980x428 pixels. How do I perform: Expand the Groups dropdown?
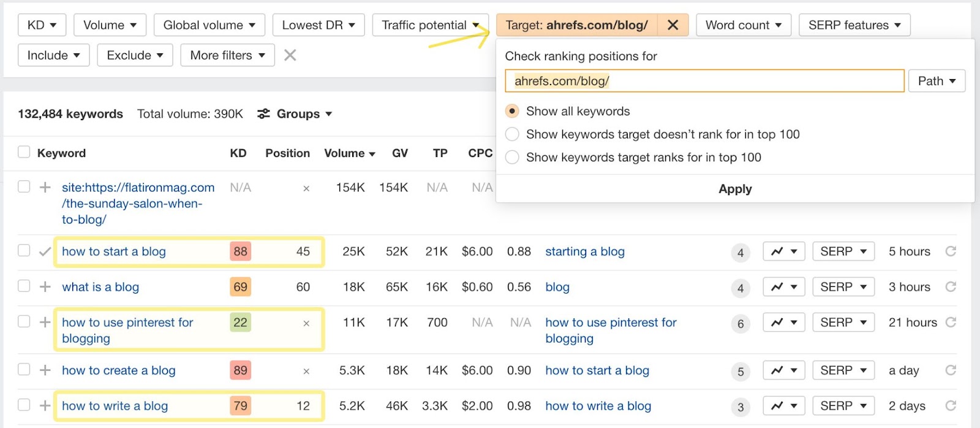[x=304, y=114]
